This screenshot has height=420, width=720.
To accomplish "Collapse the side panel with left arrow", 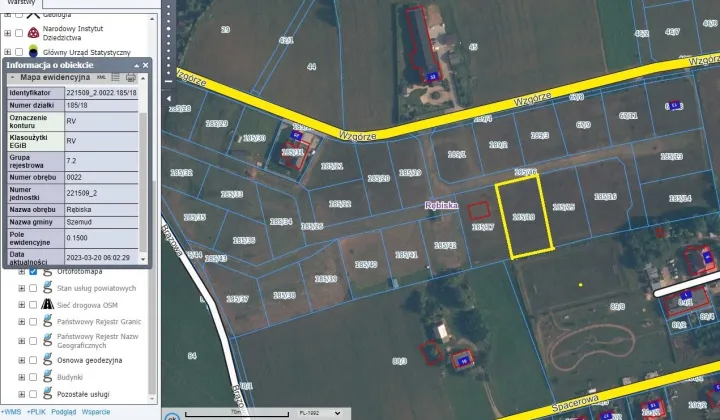I will click(x=169, y=98).
